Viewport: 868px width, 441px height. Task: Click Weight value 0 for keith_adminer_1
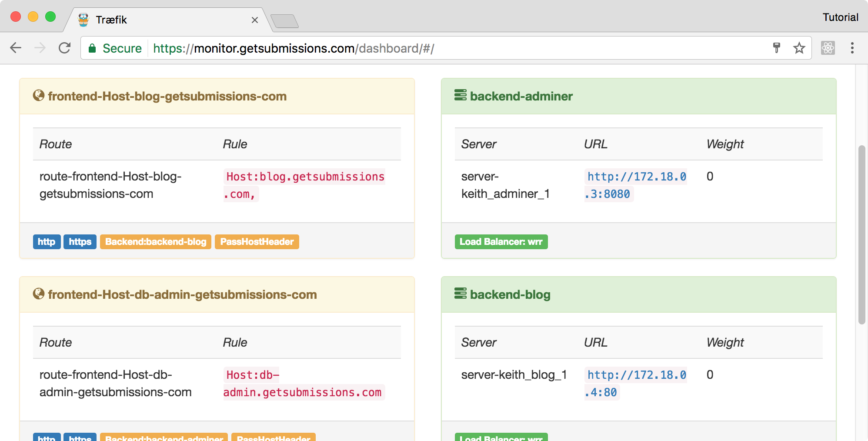(x=710, y=176)
